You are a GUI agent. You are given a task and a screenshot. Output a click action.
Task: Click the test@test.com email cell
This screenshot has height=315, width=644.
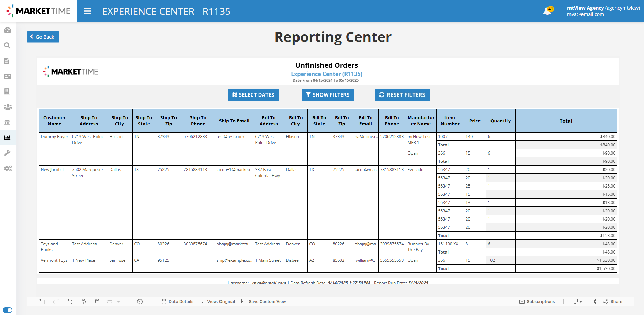tap(234, 149)
